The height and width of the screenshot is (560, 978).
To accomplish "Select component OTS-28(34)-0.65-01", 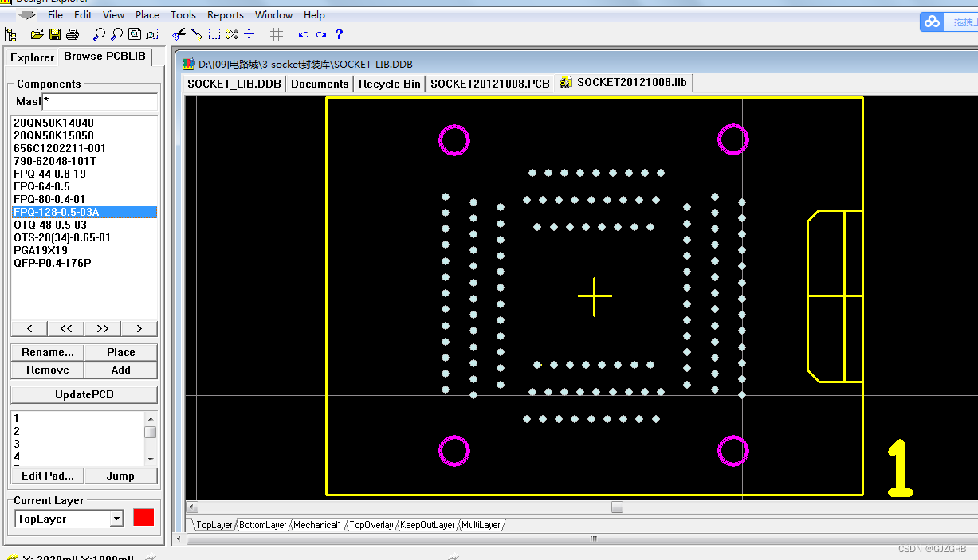I will pyautogui.click(x=84, y=237).
